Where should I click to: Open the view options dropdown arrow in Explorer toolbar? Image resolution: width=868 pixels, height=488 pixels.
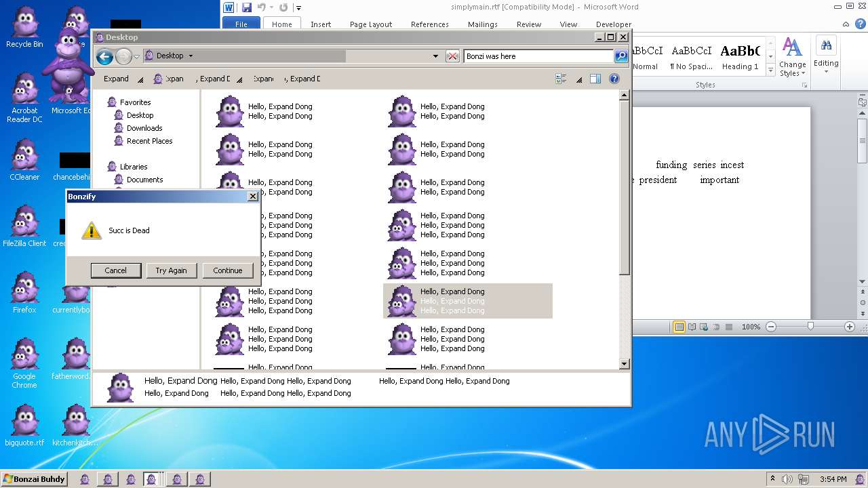tap(579, 79)
